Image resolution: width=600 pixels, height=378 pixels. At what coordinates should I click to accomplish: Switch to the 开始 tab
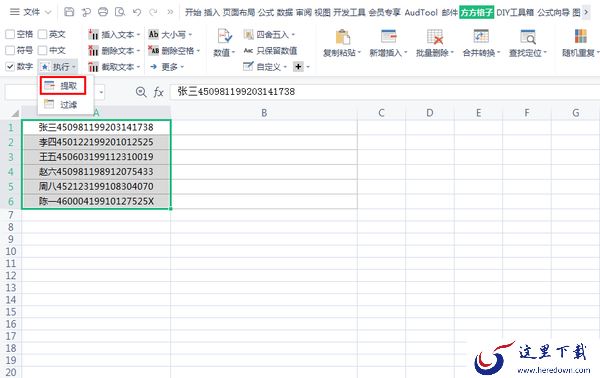tap(193, 13)
